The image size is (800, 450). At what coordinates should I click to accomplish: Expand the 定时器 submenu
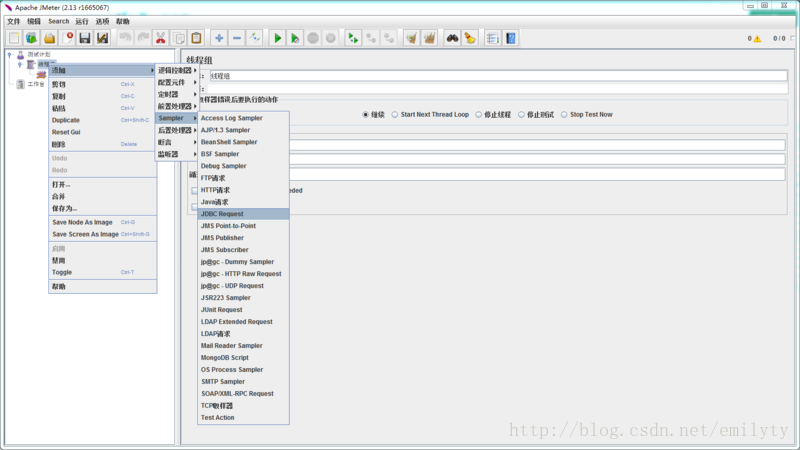[x=177, y=94]
